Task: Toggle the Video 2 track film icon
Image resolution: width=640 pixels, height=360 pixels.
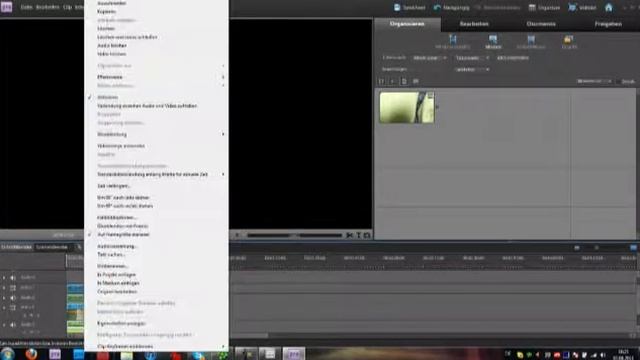Action: [13, 288]
